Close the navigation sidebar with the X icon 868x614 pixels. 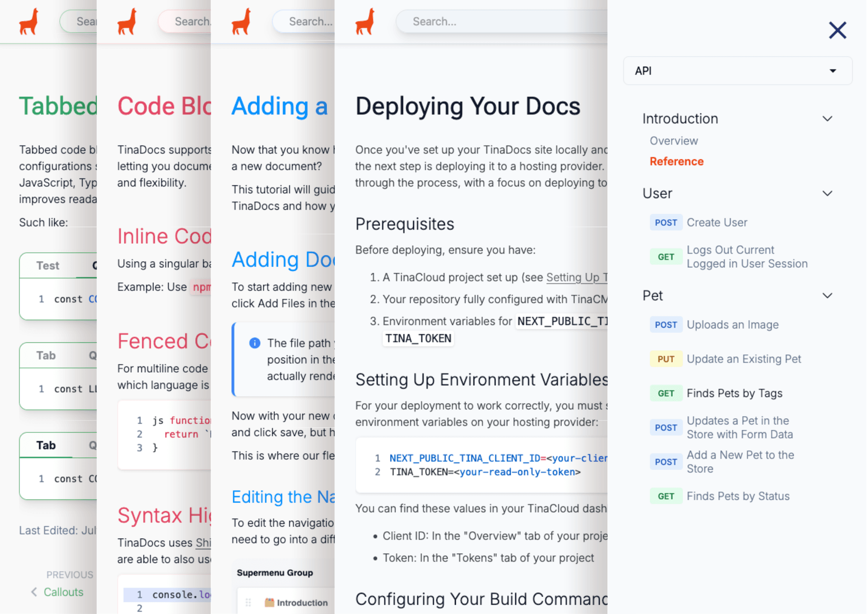(x=837, y=30)
